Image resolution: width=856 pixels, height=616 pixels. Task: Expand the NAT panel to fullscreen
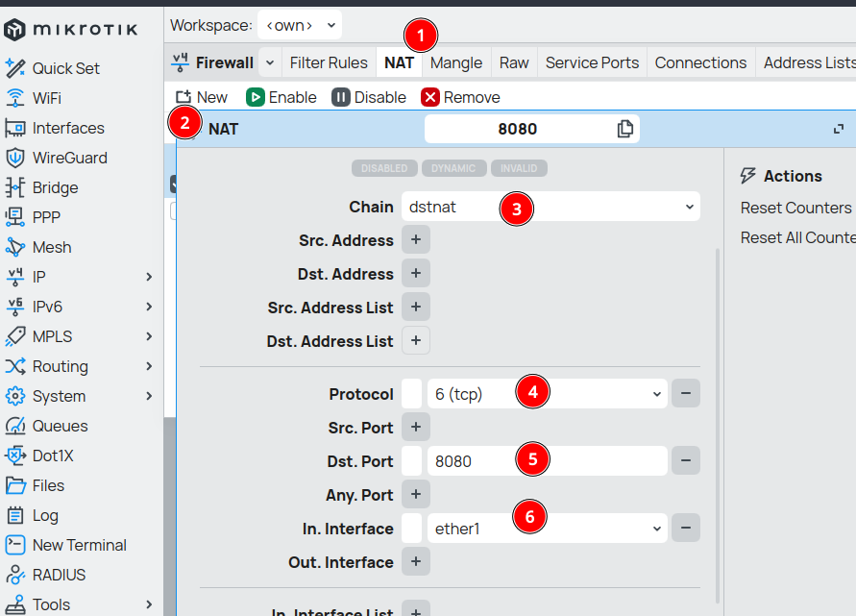[x=838, y=129]
